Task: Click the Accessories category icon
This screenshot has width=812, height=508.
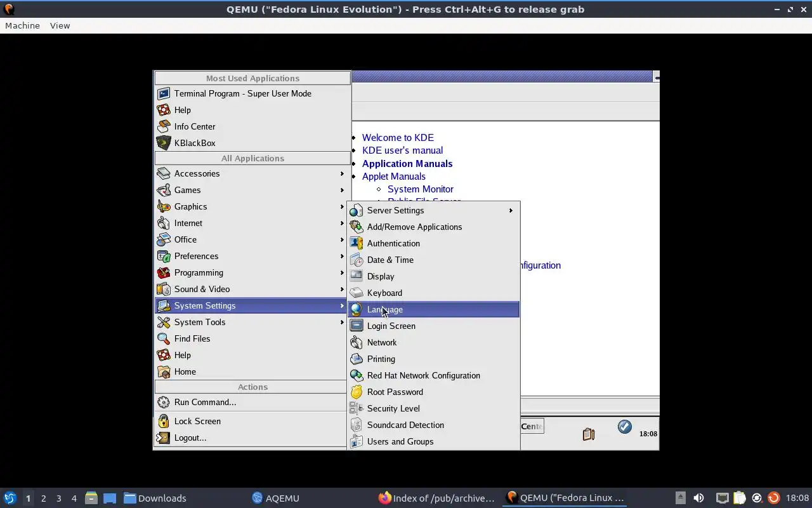Action: (164, 173)
